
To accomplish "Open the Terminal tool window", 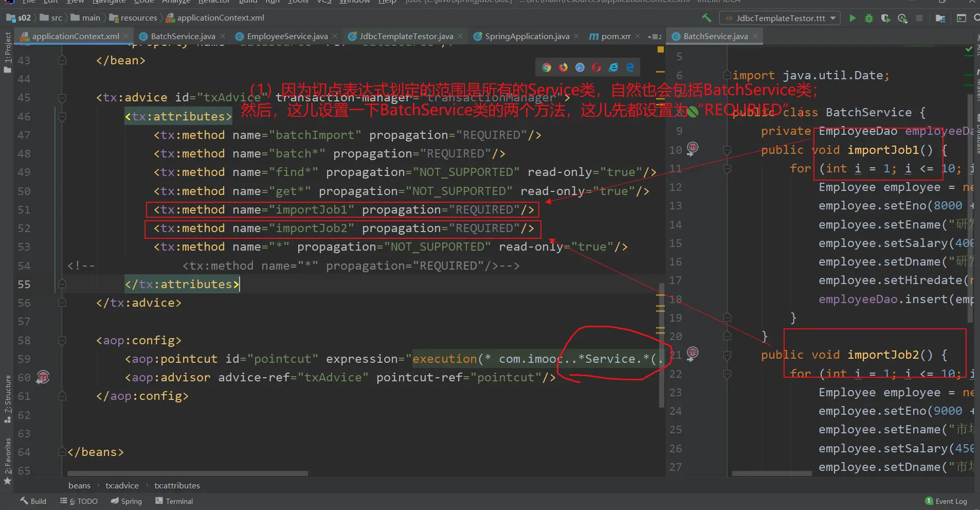I will [x=174, y=501].
